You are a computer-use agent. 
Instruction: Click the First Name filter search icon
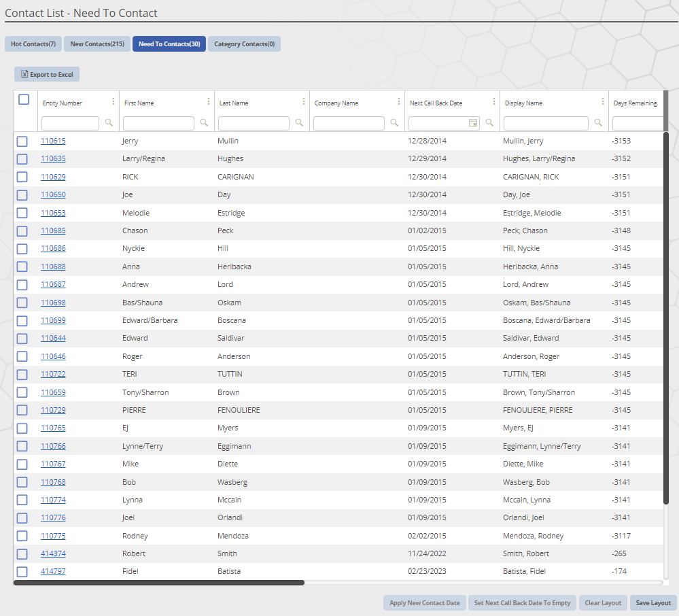(204, 122)
